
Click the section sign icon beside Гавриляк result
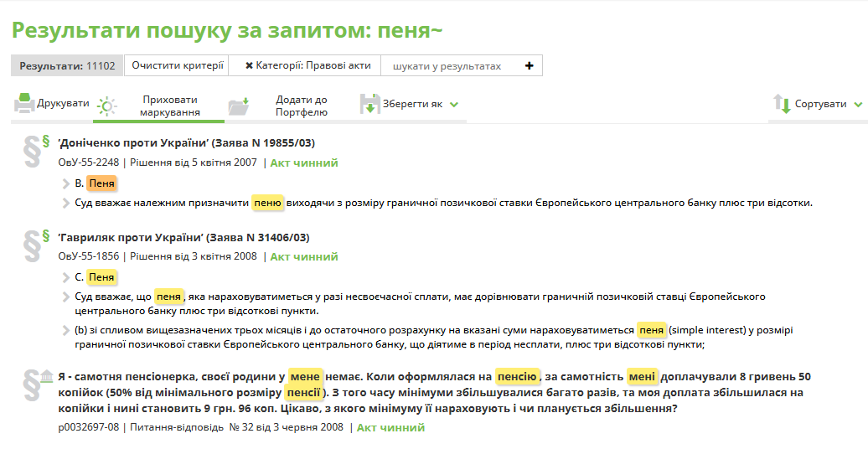(x=34, y=241)
